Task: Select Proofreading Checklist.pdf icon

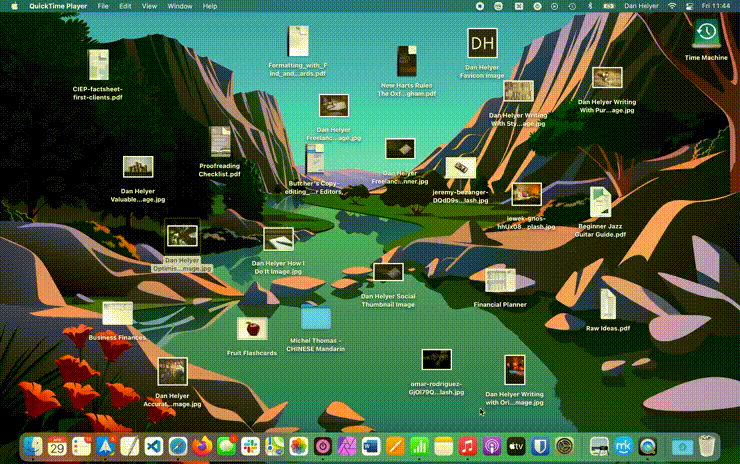Action: 220,142
